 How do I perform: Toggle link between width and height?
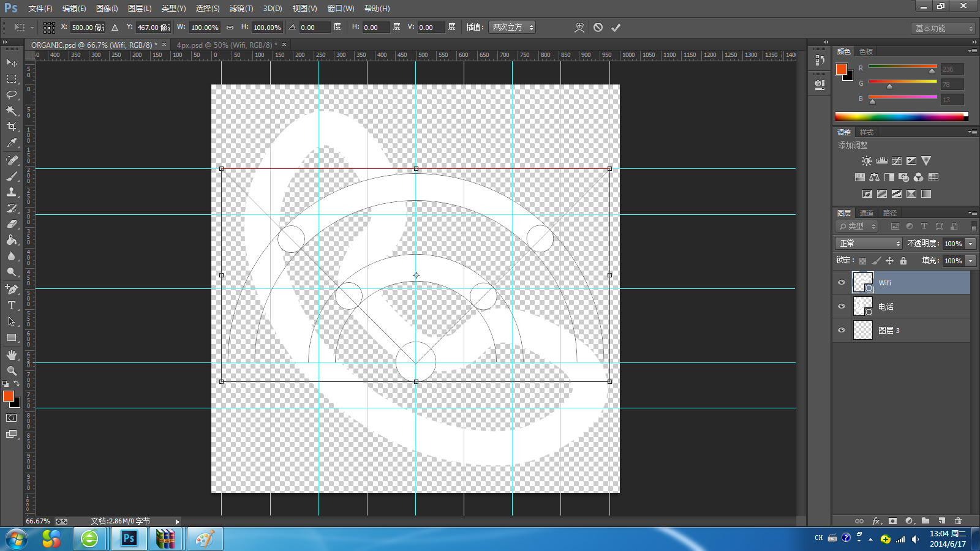(230, 28)
